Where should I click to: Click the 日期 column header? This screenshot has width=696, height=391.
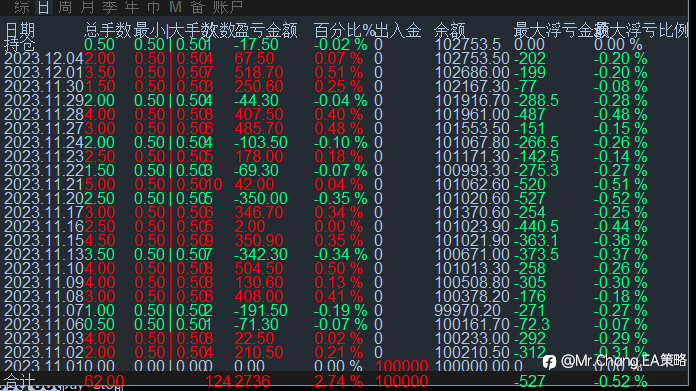20,31
